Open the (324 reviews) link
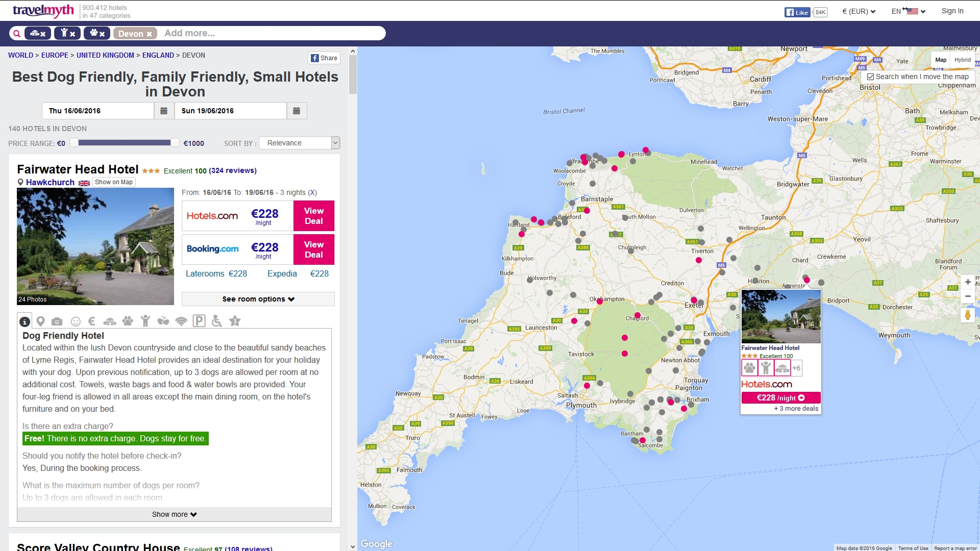This screenshot has height=551, width=980. tap(233, 170)
